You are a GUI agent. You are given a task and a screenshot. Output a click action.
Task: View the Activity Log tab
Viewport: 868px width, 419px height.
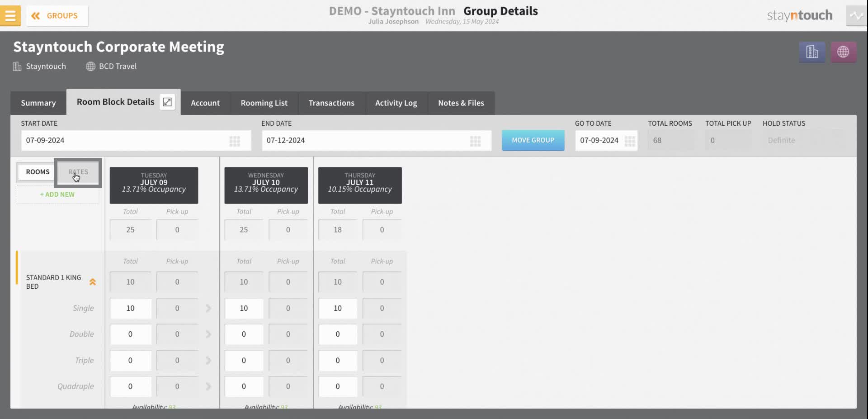(x=396, y=103)
